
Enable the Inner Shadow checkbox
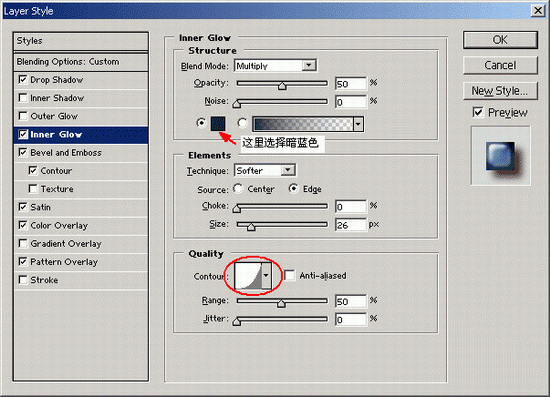point(23,97)
